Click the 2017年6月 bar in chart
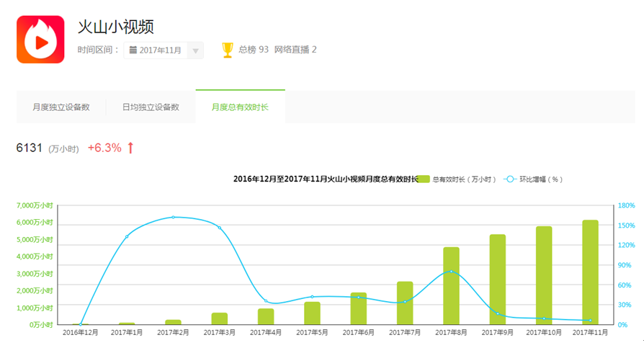Screen dimensions: 644x348 click(x=359, y=308)
